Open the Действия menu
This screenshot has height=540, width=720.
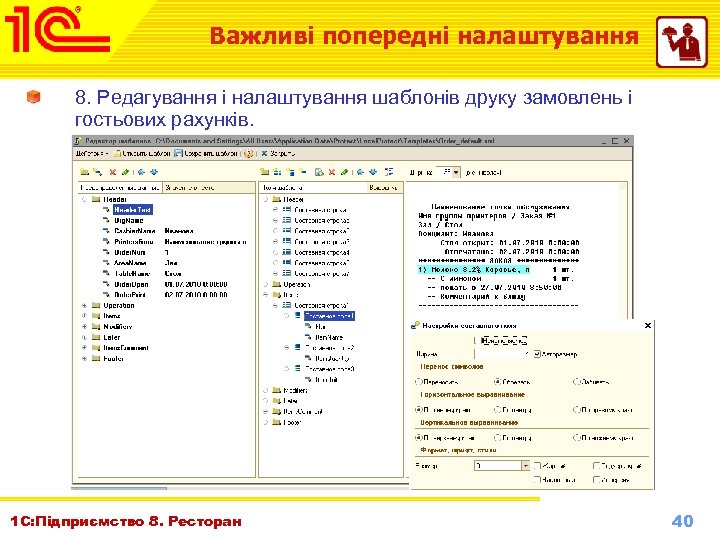coord(91,154)
